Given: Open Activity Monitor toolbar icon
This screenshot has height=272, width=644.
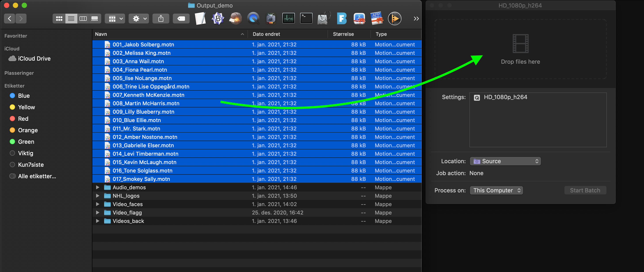Looking at the screenshot, I should 288,19.
